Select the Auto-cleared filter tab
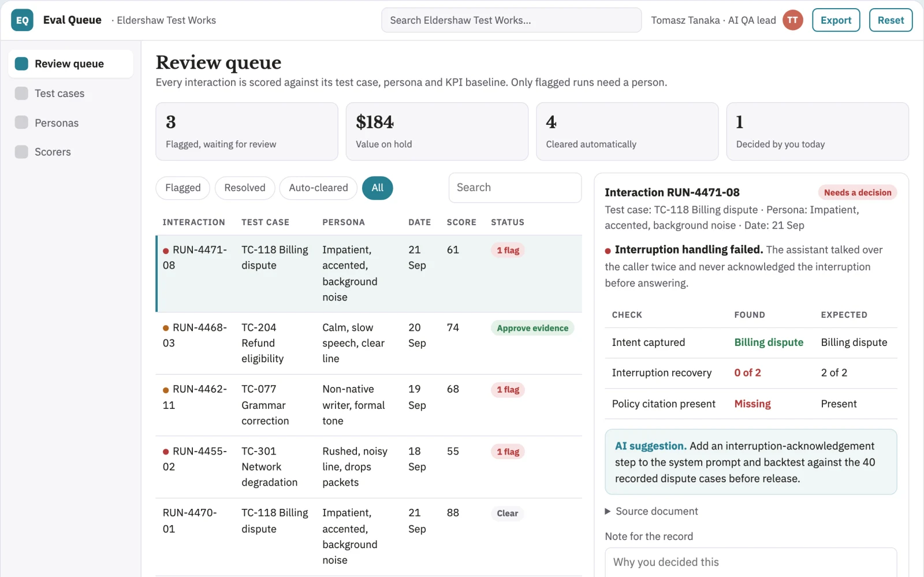Screen dimensions: 924x577 point(318,188)
